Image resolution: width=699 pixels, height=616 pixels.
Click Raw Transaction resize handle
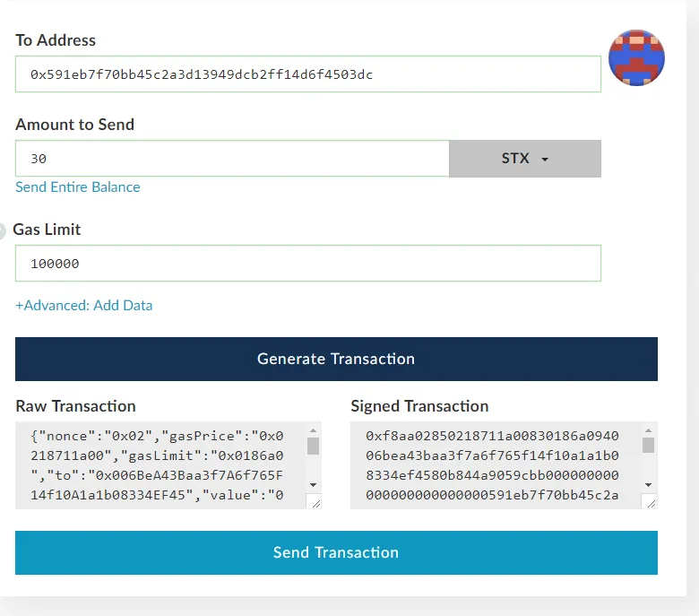[x=315, y=503]
